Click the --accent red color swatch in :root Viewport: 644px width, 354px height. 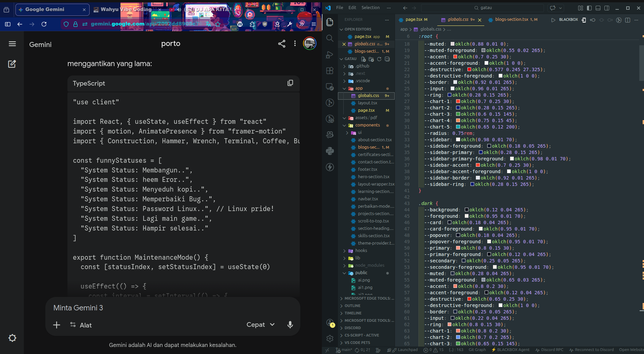click(x=455, y=57)
